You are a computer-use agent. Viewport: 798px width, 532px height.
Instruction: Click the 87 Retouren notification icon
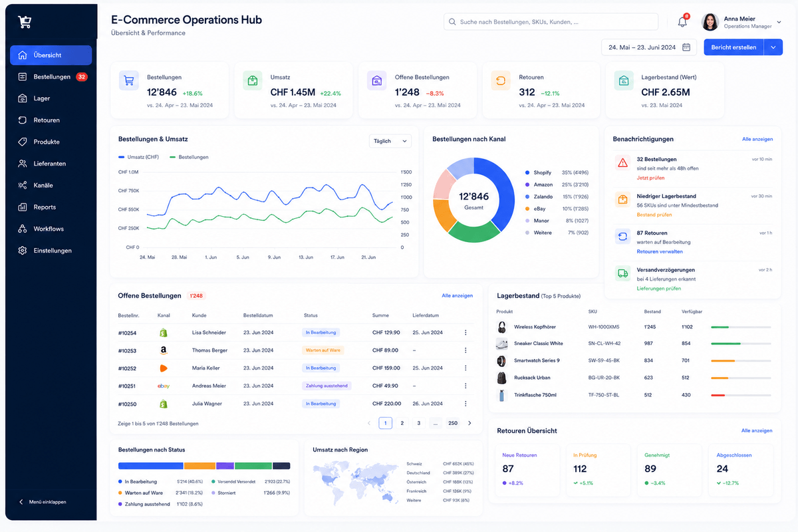[x=622, y=236]
